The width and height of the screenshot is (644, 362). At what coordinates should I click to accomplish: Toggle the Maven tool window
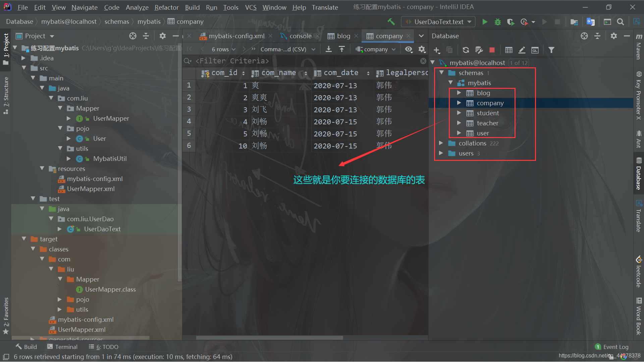(x=639, y=46)
